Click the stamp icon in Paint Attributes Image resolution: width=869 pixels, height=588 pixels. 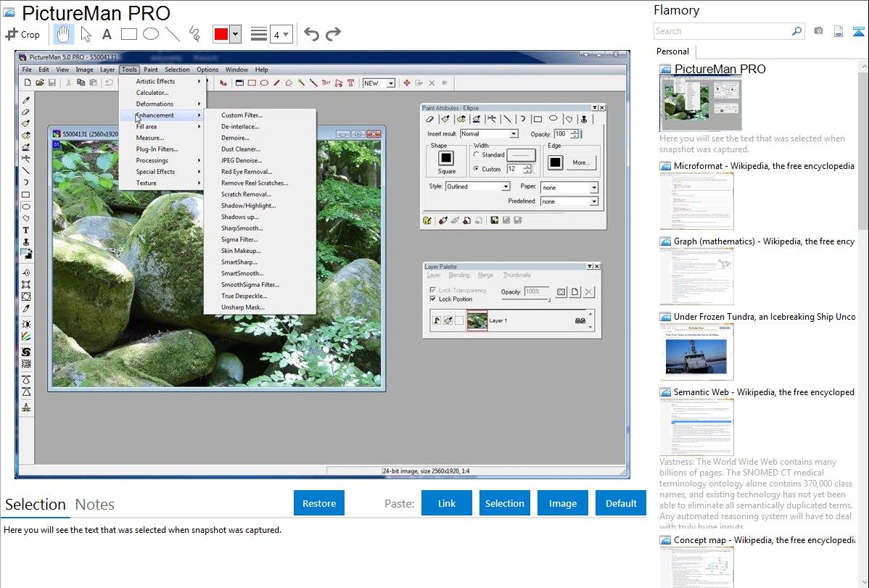tap(584, 119)
